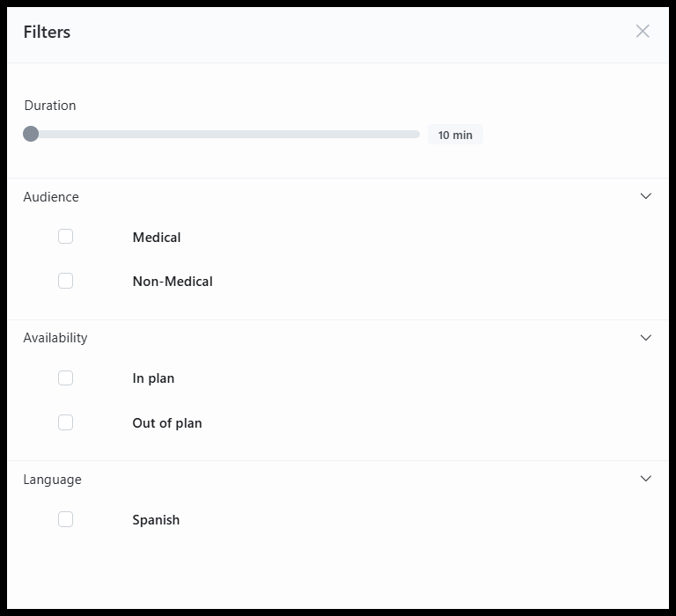Enable the Non-Medical checkbox
676x616 pixels.
pos(65,281)
